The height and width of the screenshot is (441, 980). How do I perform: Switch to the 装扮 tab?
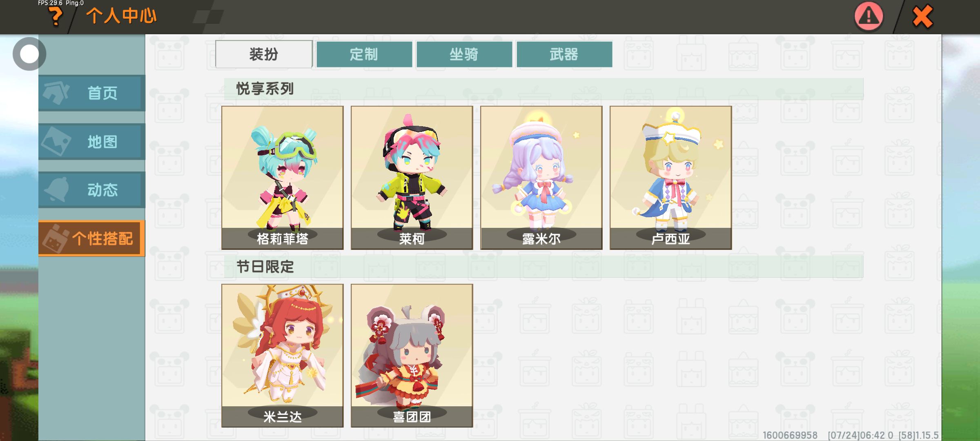point(264,54)
